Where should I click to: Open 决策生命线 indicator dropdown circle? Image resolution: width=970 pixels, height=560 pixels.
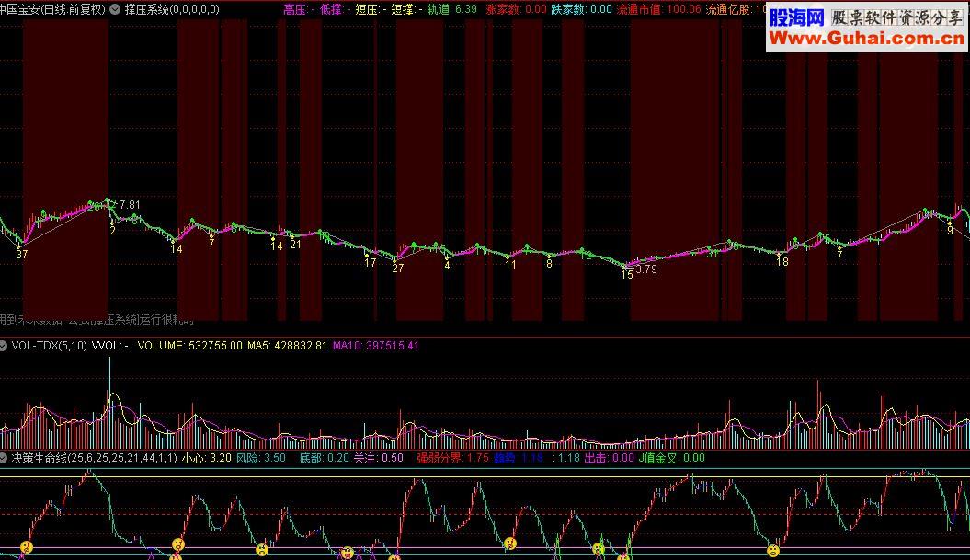[x=3, y=459]
